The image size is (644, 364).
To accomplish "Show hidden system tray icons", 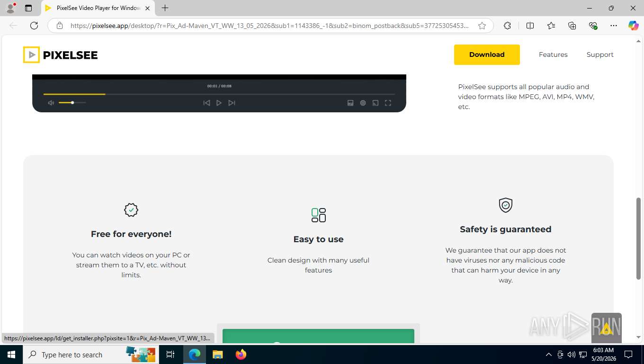I will point(549,355).
